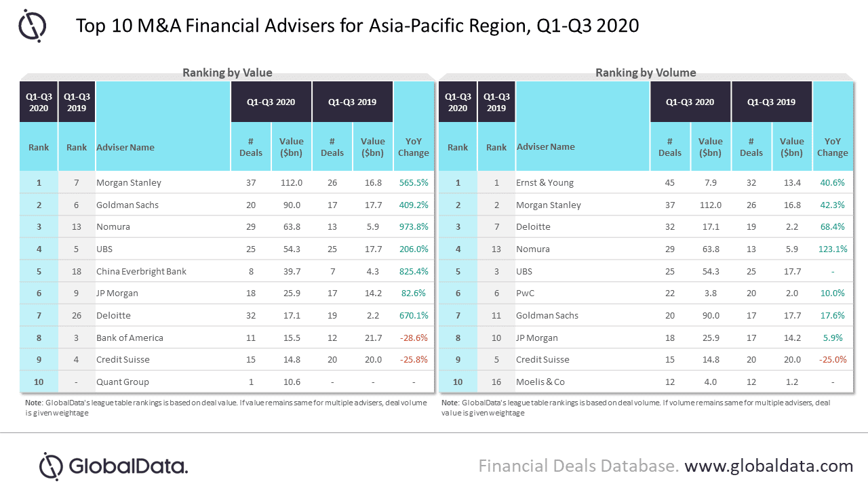The image size is (868, 488).
Task: Select Morgan Stanley row in value ranking
Action: [x=227, y=182]
